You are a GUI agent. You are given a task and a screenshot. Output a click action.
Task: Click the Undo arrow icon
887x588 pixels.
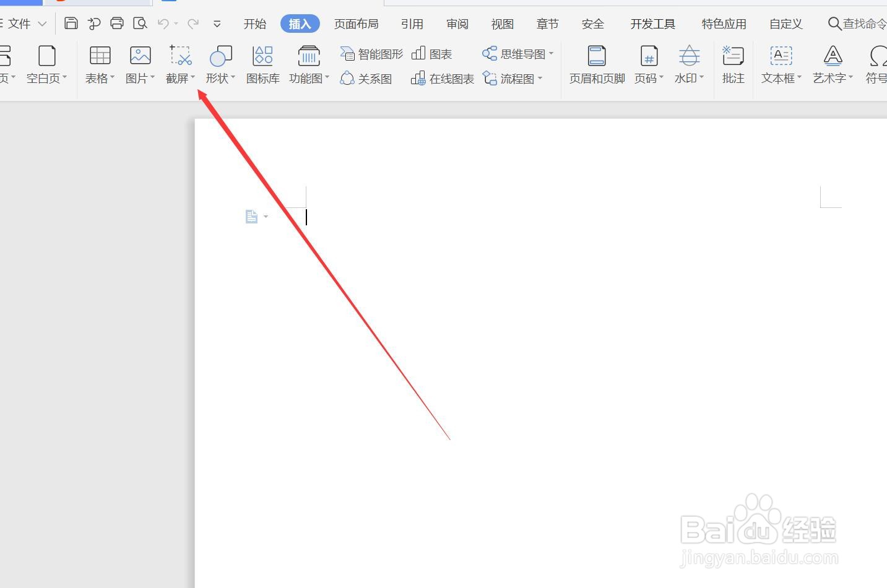pyautogui.click(x=163, y=24)
